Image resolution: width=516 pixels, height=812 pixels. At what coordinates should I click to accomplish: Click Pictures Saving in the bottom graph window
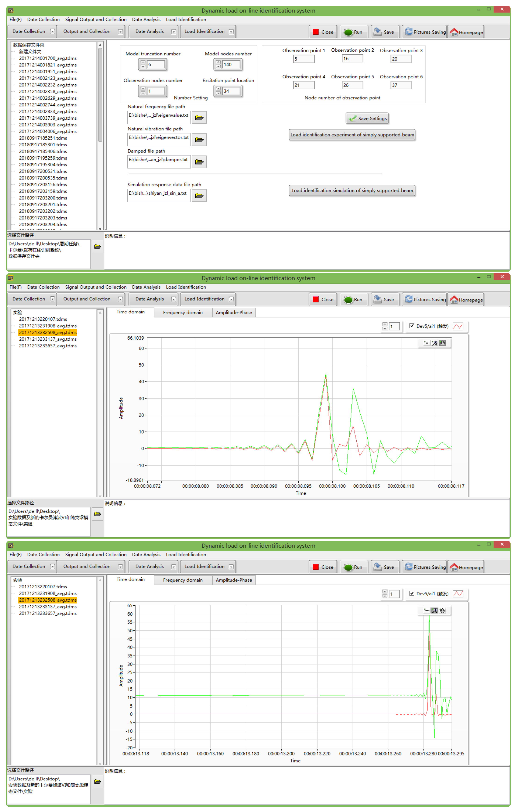tap(425, 567)
